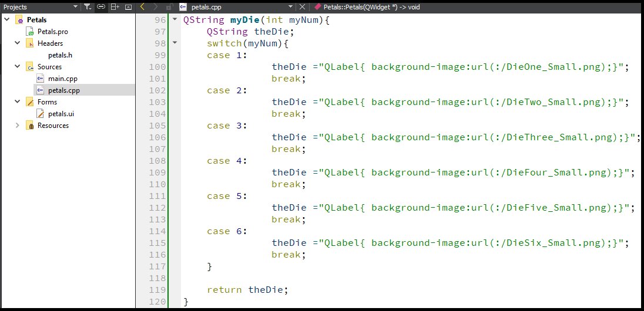Viewport: 644px width, 311px height.
Task: Select the Headers folder
Action: click(50, 43)
